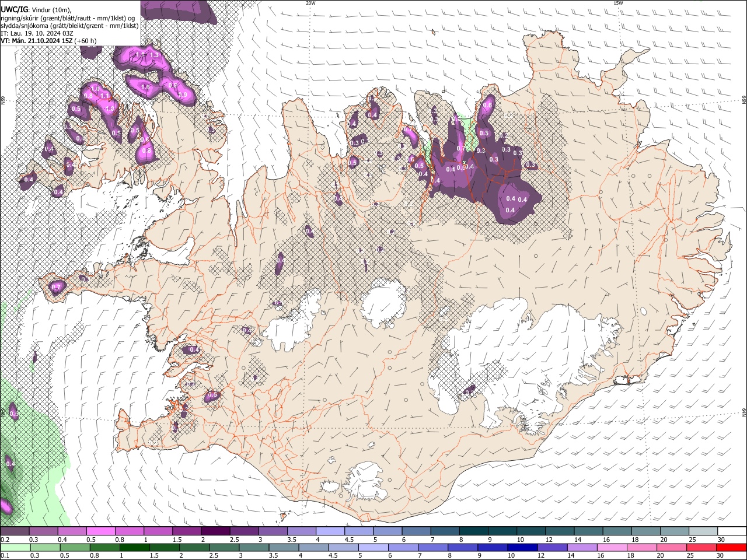Click the "0.1" label under lower legend row

click(x=5, y=555)
